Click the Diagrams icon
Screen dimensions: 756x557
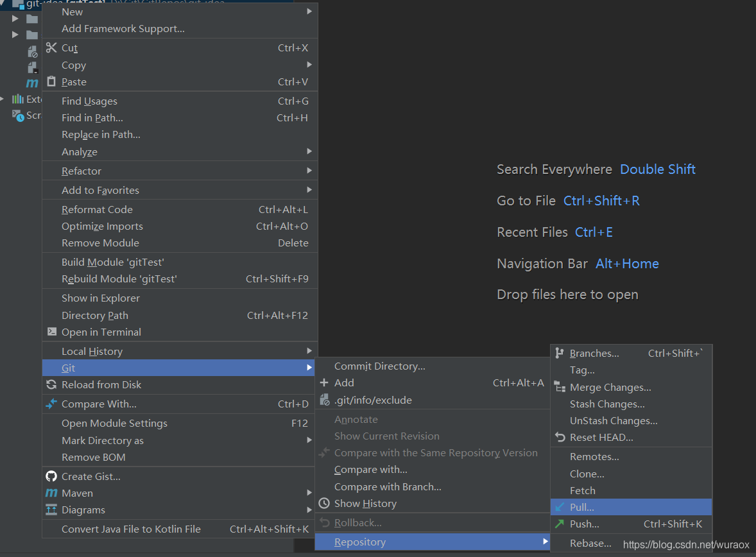tap(51, 510)
